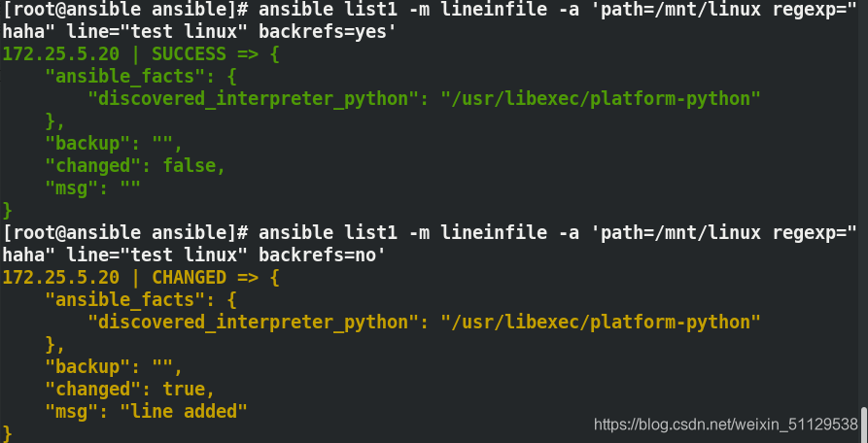This screenshot has height=443, width=868.
Task: Click the false value of changed
Action: 189,166
